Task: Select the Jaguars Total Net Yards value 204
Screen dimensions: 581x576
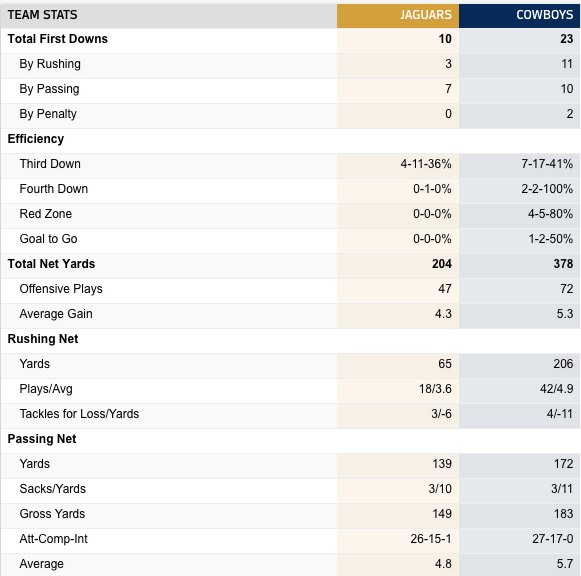Action: 442,264
